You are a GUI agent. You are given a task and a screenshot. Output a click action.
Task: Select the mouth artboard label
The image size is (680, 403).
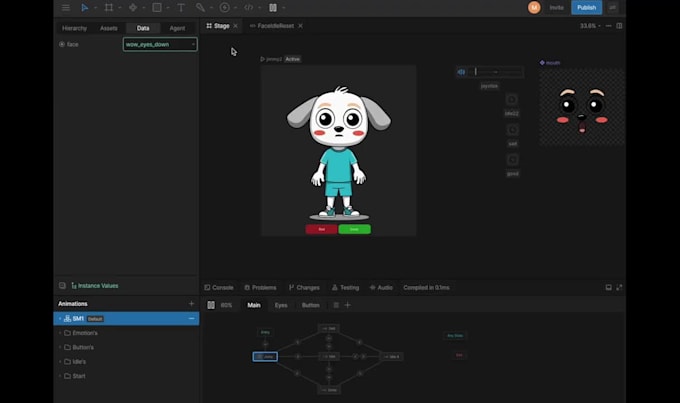pos(550,63)
